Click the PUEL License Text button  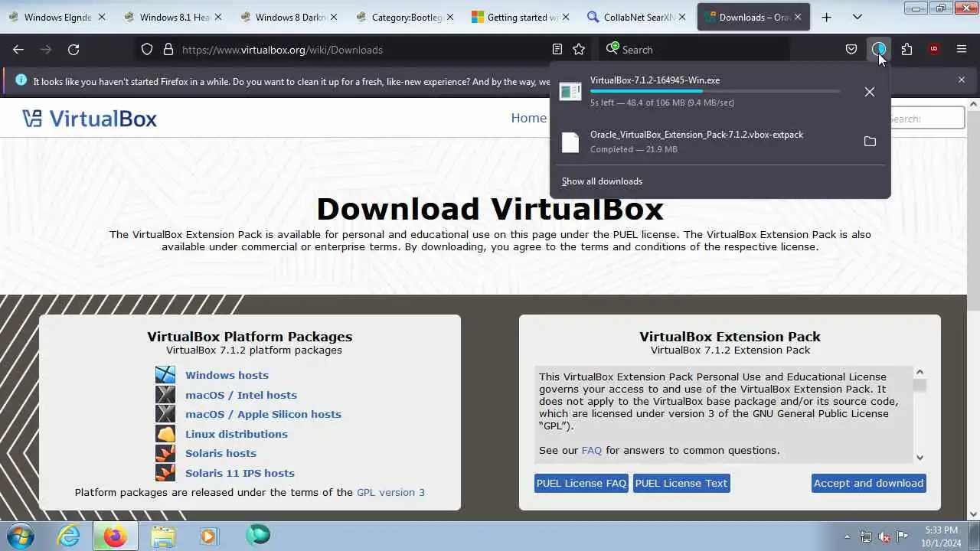[681, 483]
